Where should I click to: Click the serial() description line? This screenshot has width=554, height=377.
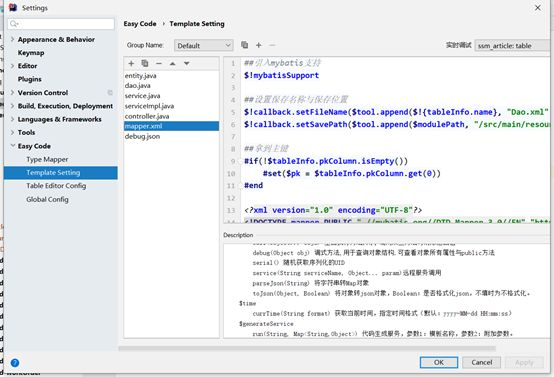pyautogui.click(x=299, y=263)
